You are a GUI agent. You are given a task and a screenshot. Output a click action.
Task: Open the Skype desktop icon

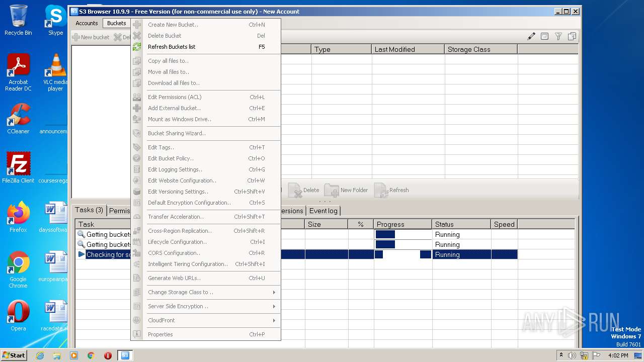(x=55, y=20)
